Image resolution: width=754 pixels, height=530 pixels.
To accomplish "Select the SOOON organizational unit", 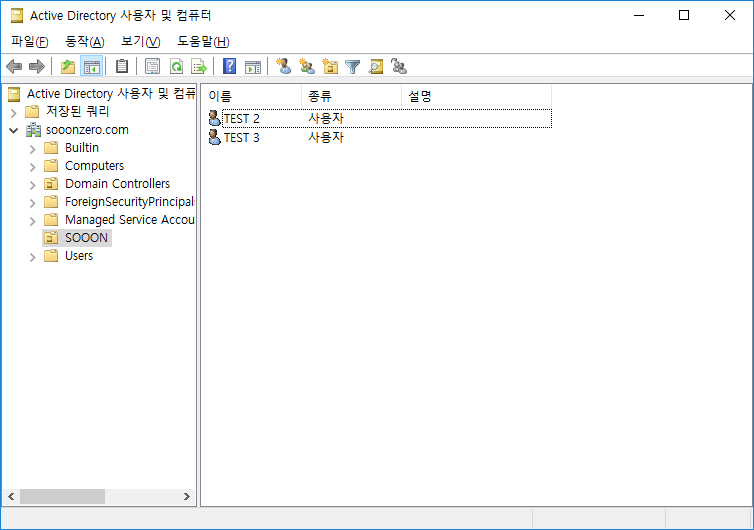I will coord(86,238).
